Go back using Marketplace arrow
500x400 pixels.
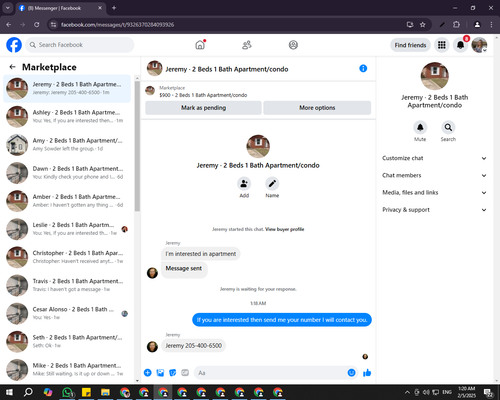(x=12, y=67)
